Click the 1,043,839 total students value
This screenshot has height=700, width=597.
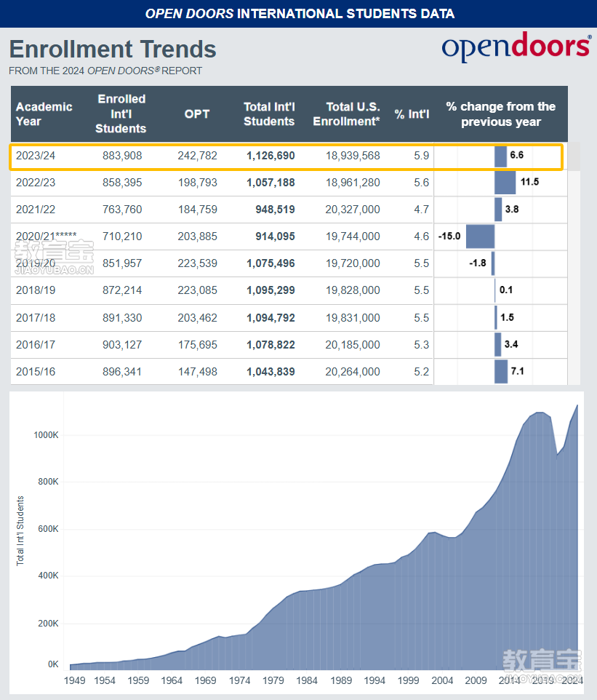[x=271, y=371]
